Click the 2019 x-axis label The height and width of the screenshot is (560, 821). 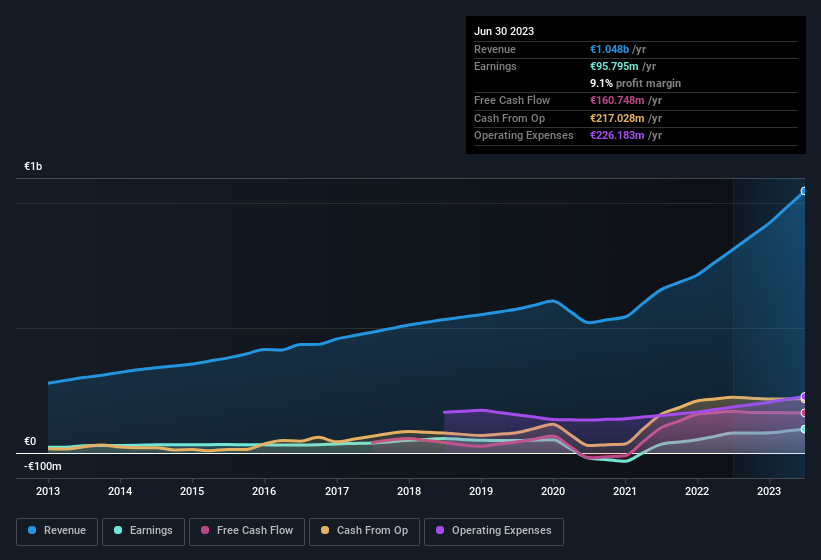pos(481,491)
